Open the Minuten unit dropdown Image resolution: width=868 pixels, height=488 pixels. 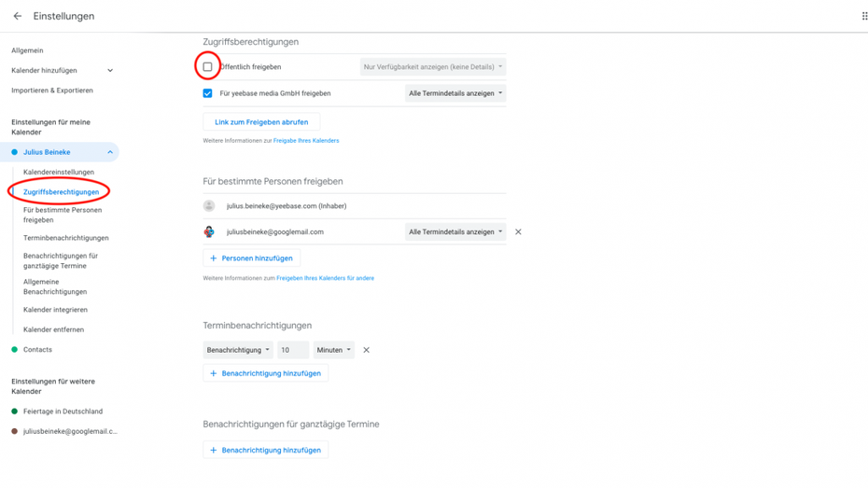coord(333,350)
